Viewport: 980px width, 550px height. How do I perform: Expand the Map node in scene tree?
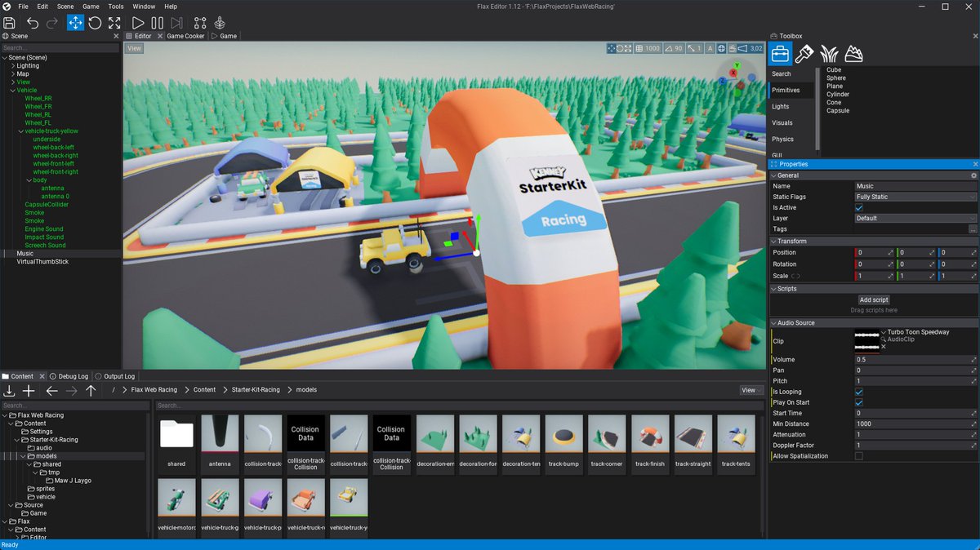pos(12,74)
